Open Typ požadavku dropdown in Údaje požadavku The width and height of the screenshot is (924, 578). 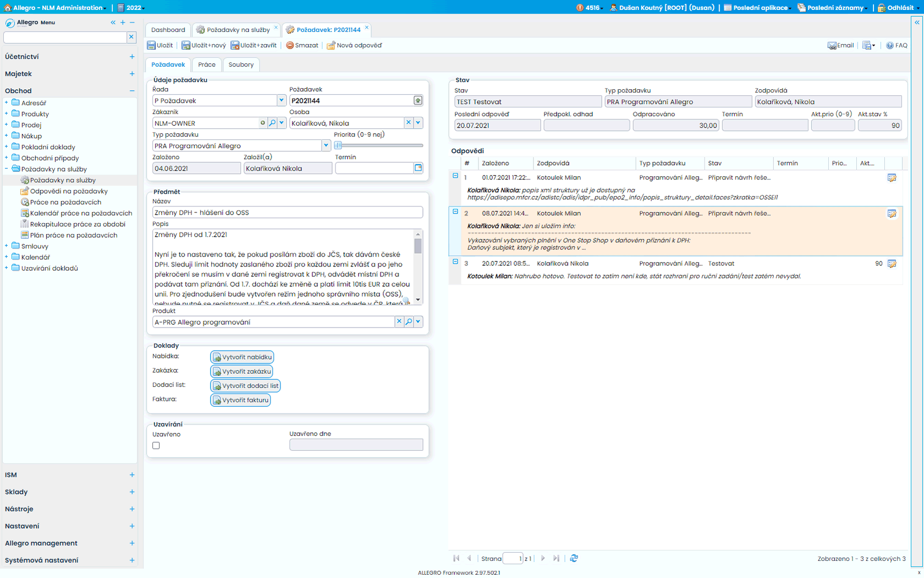[x=326, y=145]
